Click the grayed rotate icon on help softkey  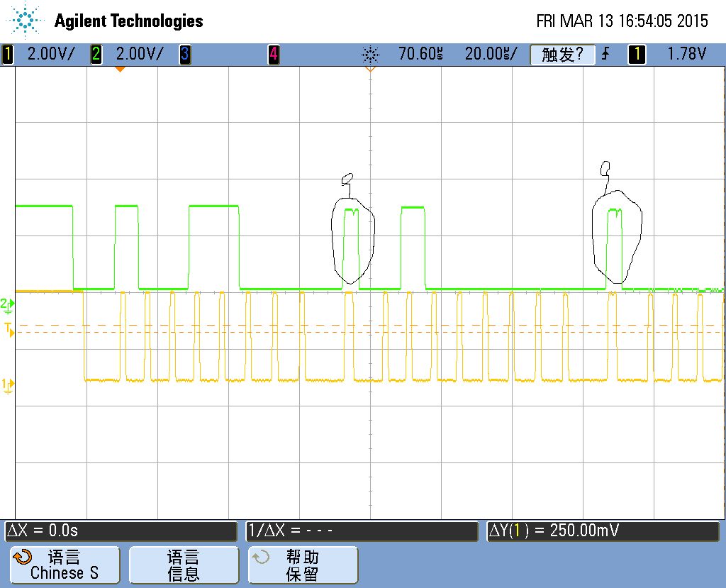[261, 557]
